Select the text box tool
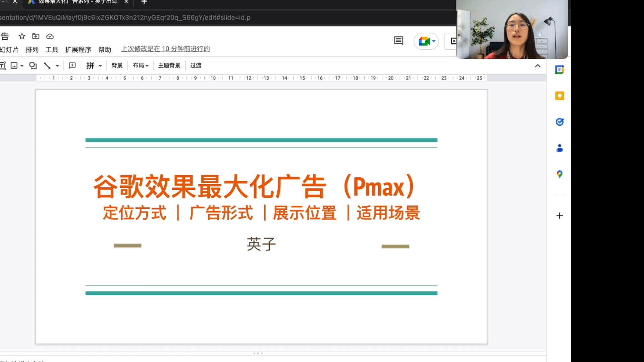Viewport: 644px width, 362px height. [x=3, y=66]
